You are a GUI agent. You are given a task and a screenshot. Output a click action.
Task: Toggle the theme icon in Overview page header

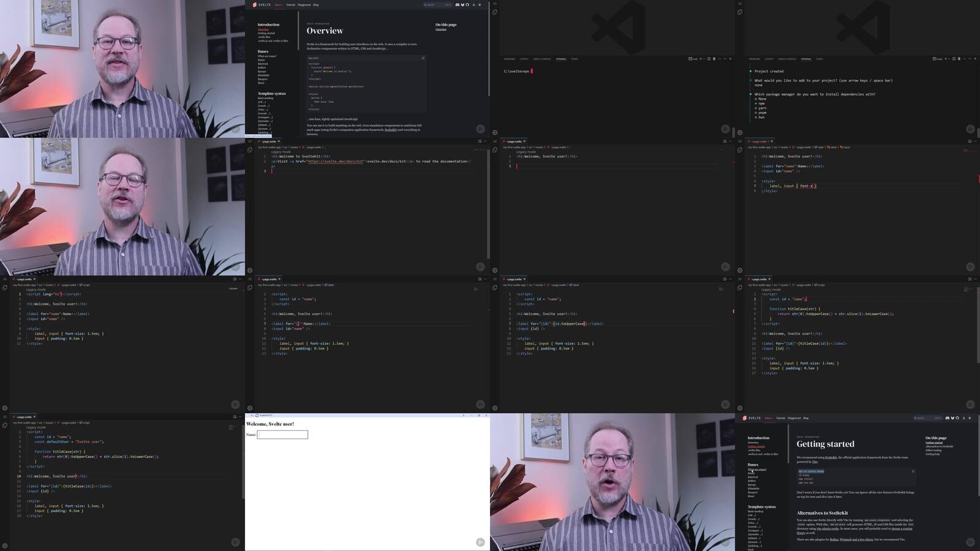coord(480,5)
